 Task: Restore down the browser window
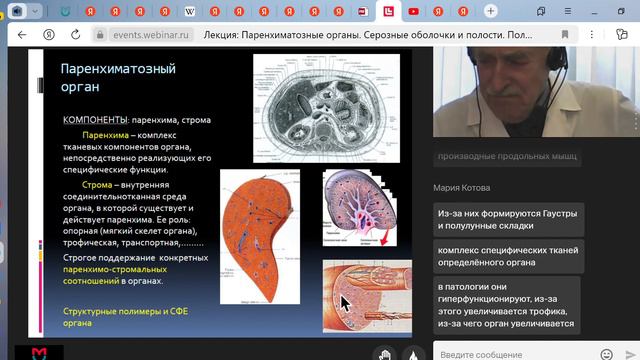click(x=621, y=11)
